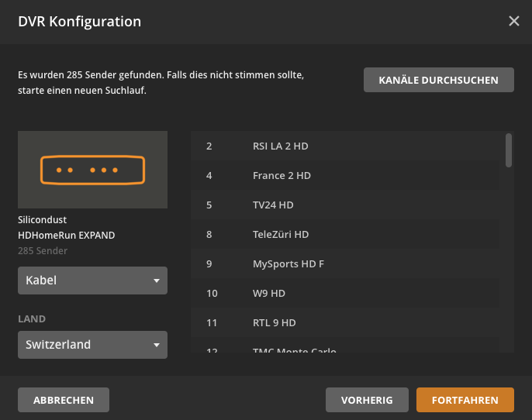Go back with the Vorherig button

368,400
